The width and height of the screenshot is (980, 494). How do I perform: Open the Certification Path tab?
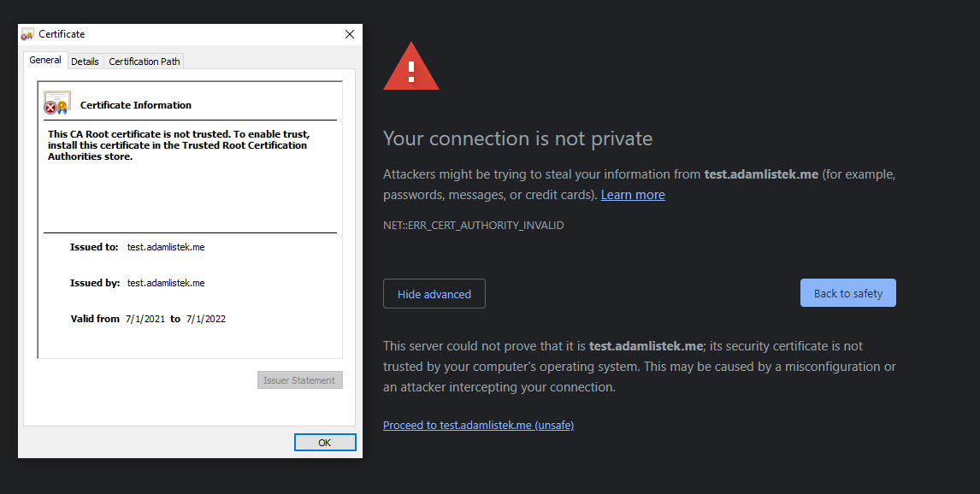coord(145,62)
